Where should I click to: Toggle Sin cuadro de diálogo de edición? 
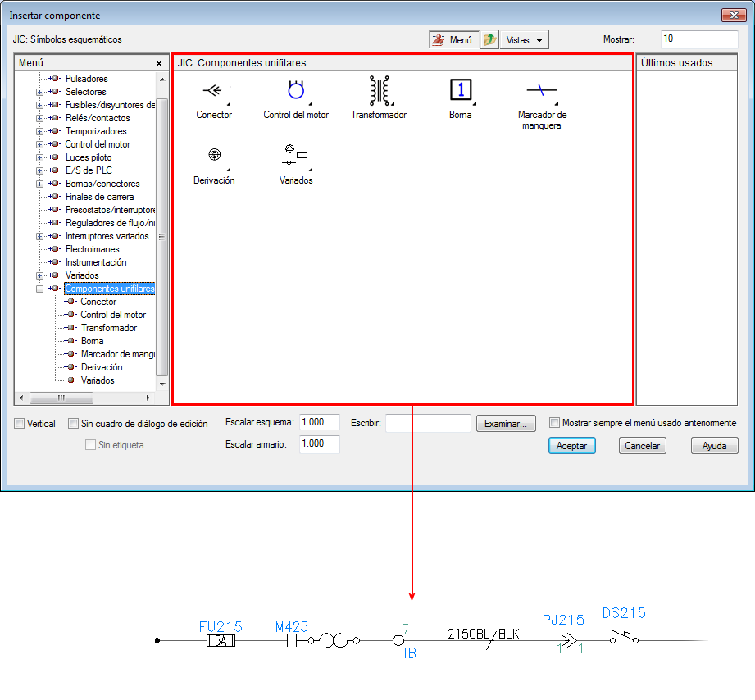click(x=73, y=424)
